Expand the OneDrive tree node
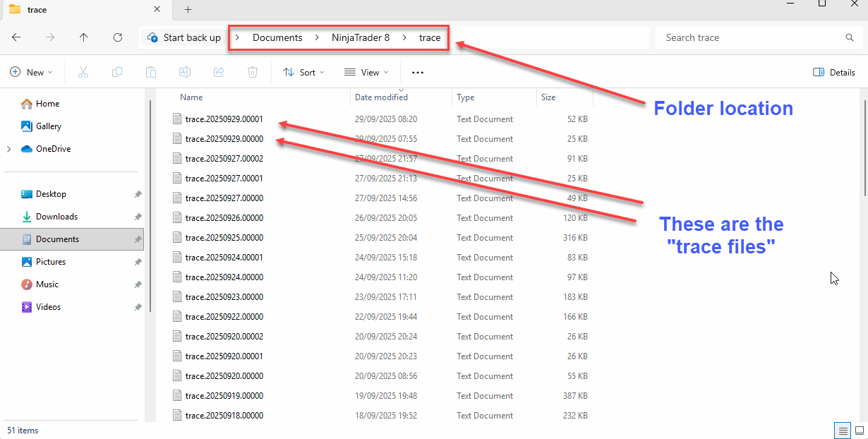868x439 pixels. [x=8, y=149]
